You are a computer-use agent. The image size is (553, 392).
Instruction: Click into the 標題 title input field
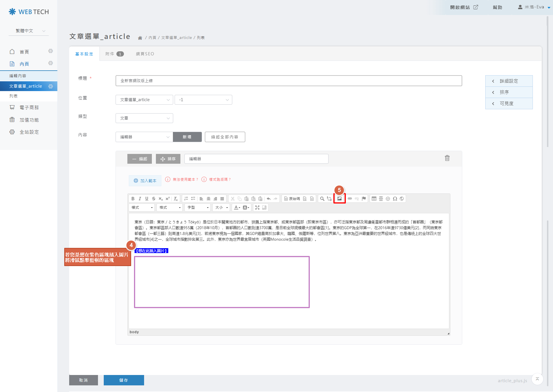point(288,81)
